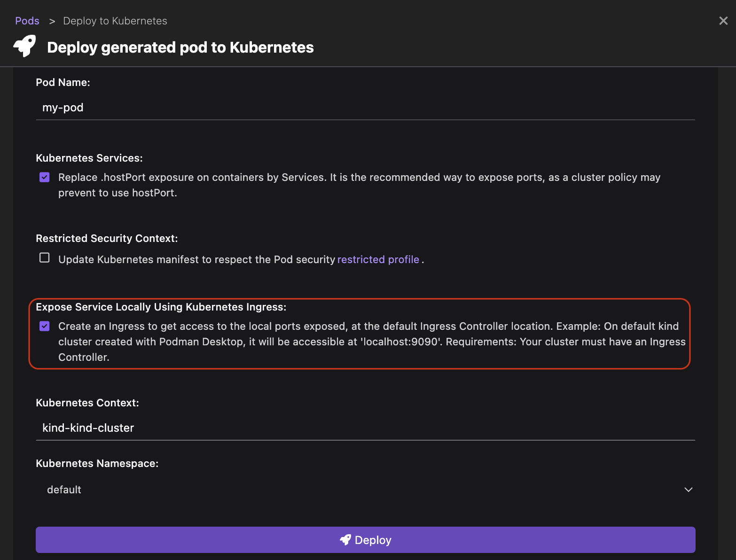Viewport: 736px width, 560px height.
Task: Click the 'Expose Service Locally Using Kubernetes Ingress' heading
Action: (x=161, y=307)
